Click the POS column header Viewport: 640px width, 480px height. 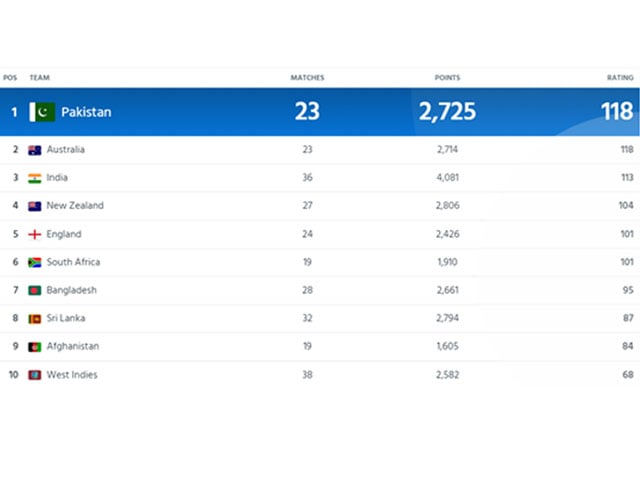pyautogui.click(x=10, y=78)
